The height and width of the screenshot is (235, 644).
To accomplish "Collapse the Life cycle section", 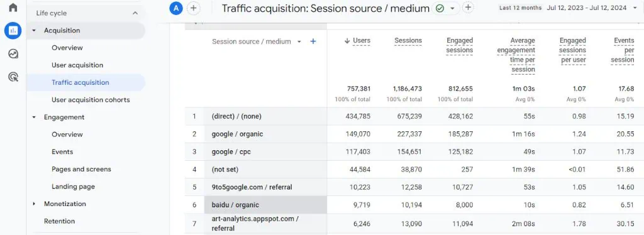I will click(135, 13).
